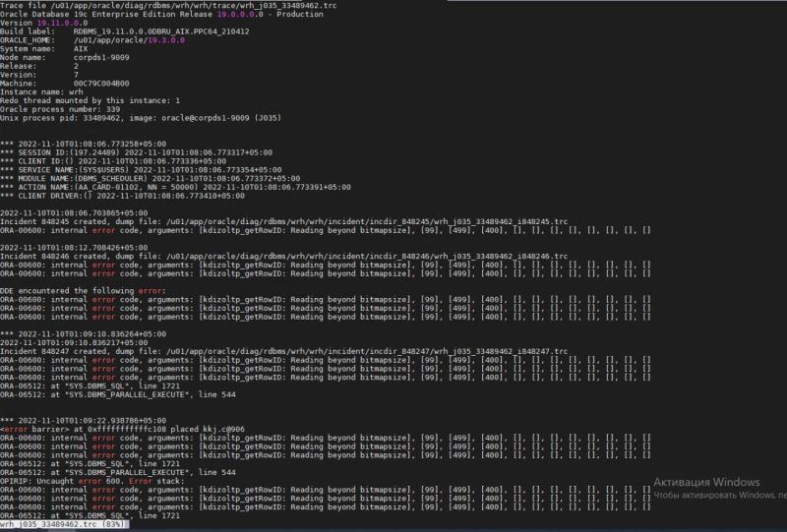Select timestamp '*** 2022-11-10T01:09:22.938786+05:00'

[84, 420]
